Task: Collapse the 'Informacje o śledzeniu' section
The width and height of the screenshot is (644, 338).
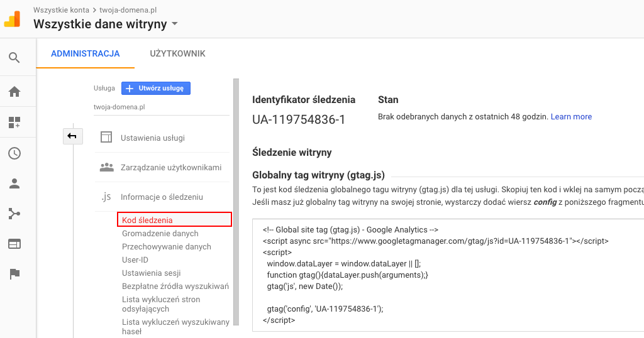Action: pyautogui.click(x=162, y=197)
